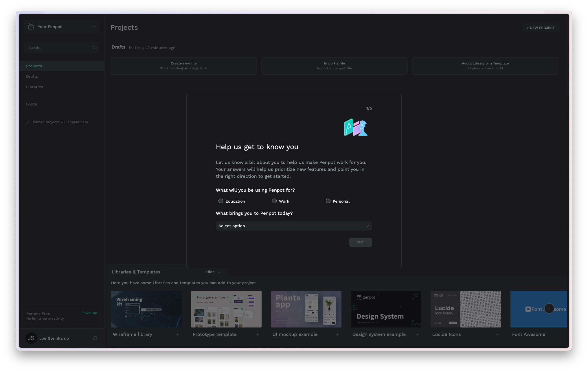
Task: Click the search magnifier icon
Action: point(95,48)
